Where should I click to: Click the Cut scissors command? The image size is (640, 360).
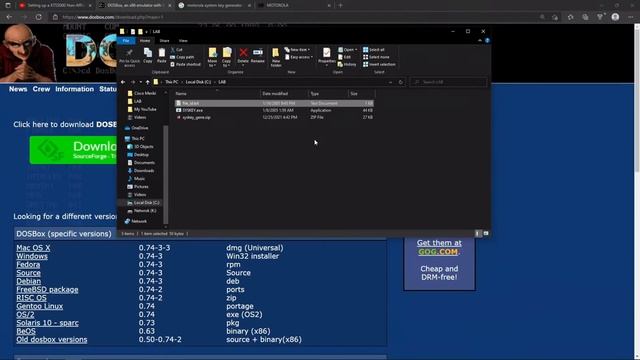[x=177, y=50]
